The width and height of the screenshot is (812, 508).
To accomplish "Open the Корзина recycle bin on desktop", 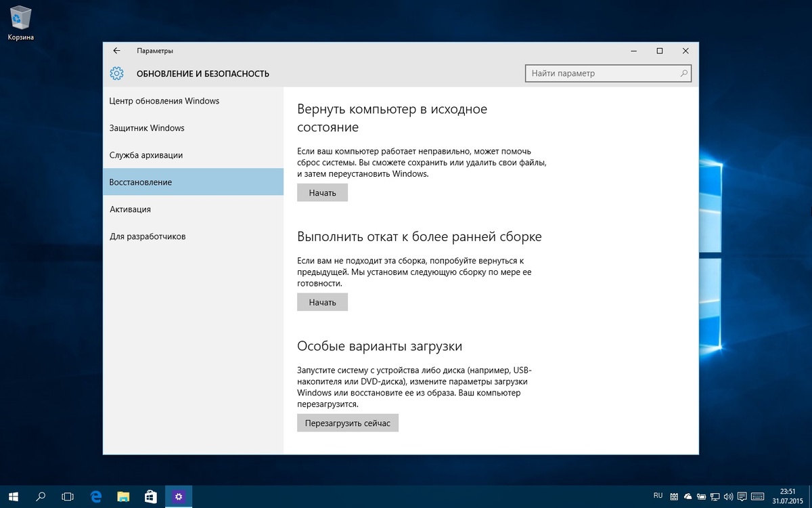I will [x=20, y=23].
